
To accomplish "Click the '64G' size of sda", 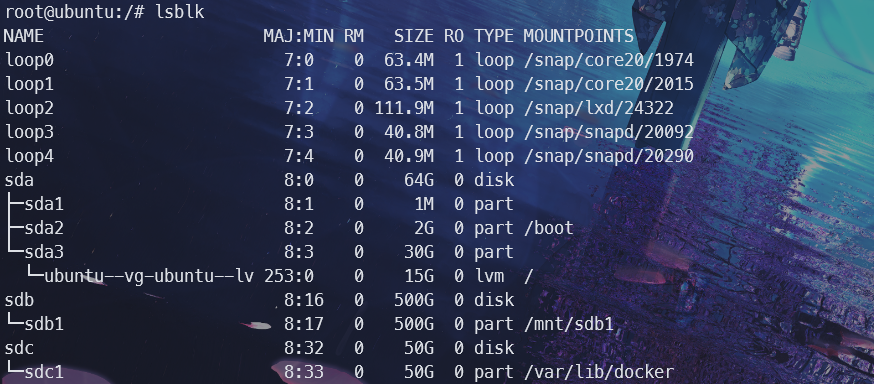I will (419, 180).
